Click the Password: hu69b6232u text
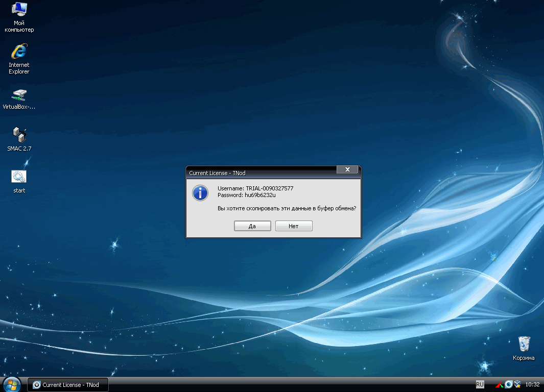This screenshot has width=544, height=392. (247, 195)
